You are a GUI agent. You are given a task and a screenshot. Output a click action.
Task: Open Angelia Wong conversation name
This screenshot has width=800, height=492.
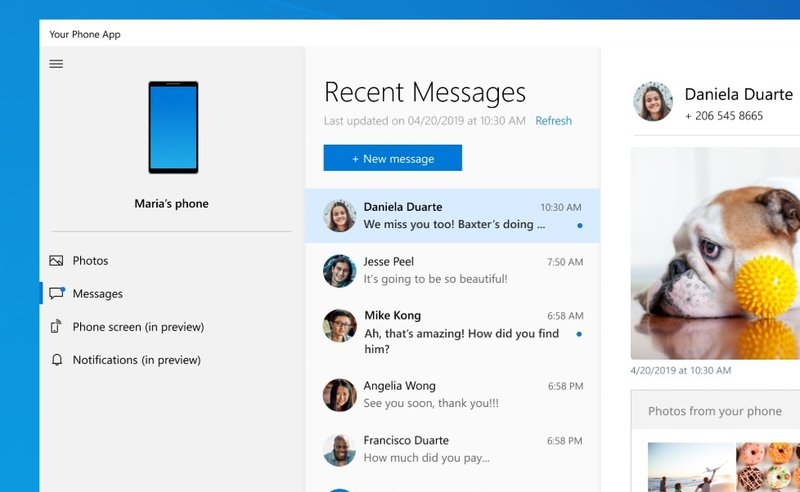[x=399, y=386]
